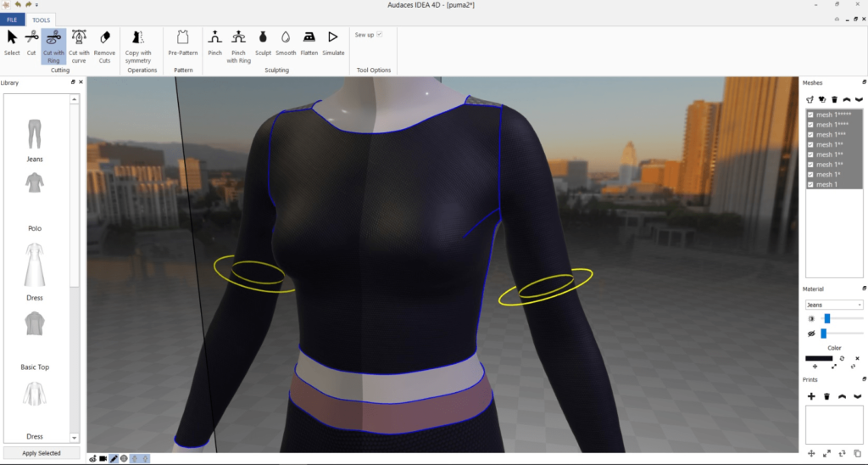
Task: Open the Jeans material dropdown
Action: [834, 305]
